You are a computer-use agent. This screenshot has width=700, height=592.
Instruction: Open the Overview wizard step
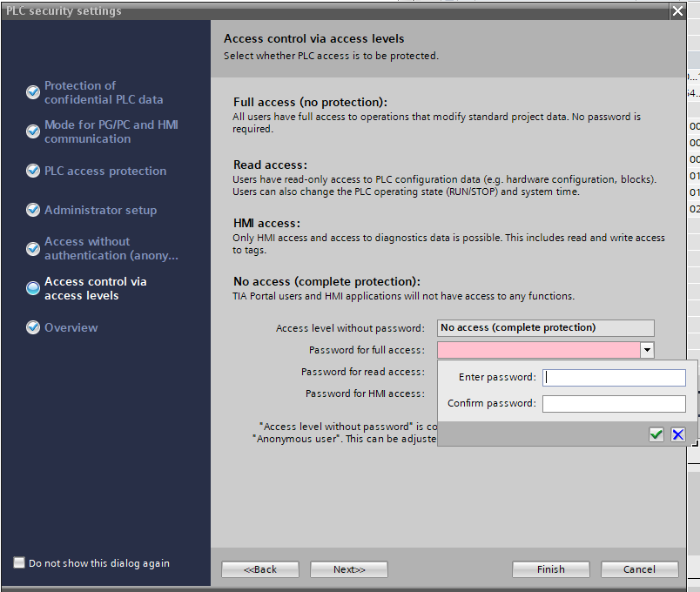click(x=71, y=327)
